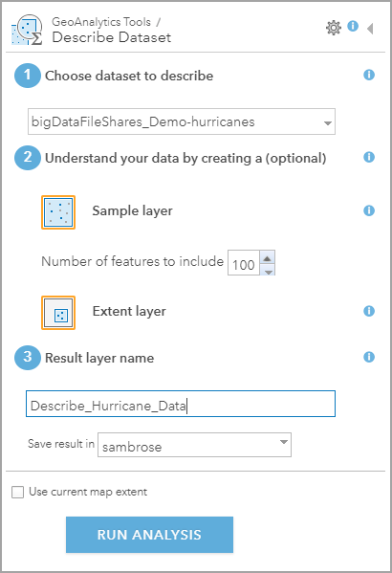Open info for Choose dataset to describe
The height and width of the screenshot is (573, 392).
tap(369, 75)
